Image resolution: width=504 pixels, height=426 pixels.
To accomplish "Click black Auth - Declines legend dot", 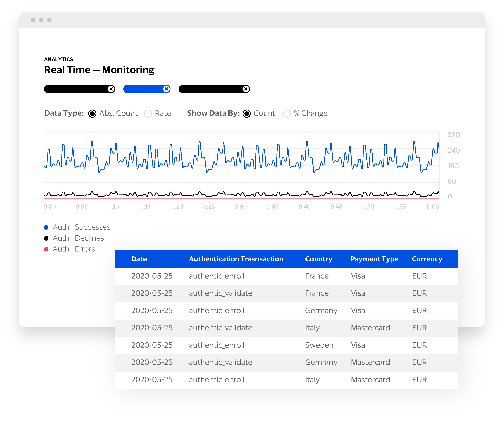I will pos(46,238).
